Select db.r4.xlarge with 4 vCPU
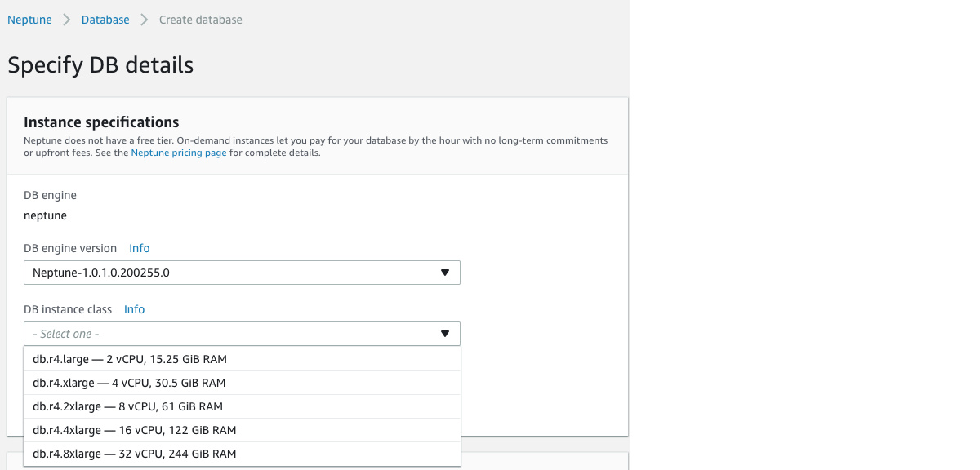The height and width of the screenshot is (470, 980). [128, 382]
